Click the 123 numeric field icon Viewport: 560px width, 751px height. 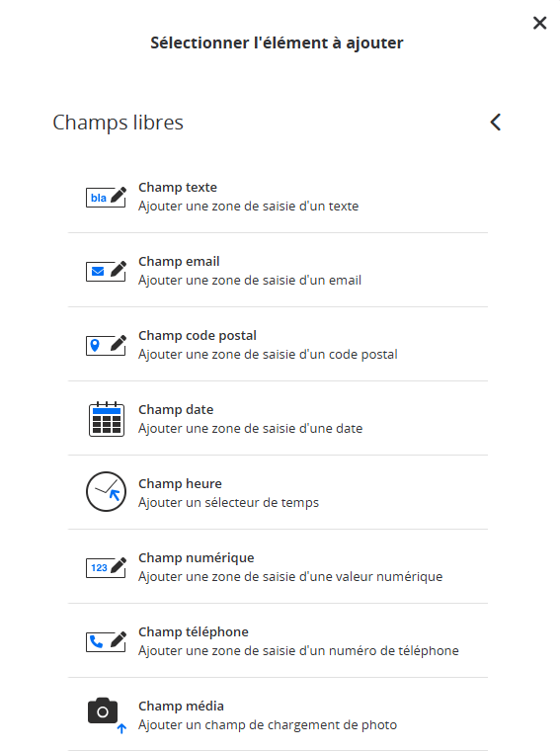pyautogui.click(x=107, y=567)
